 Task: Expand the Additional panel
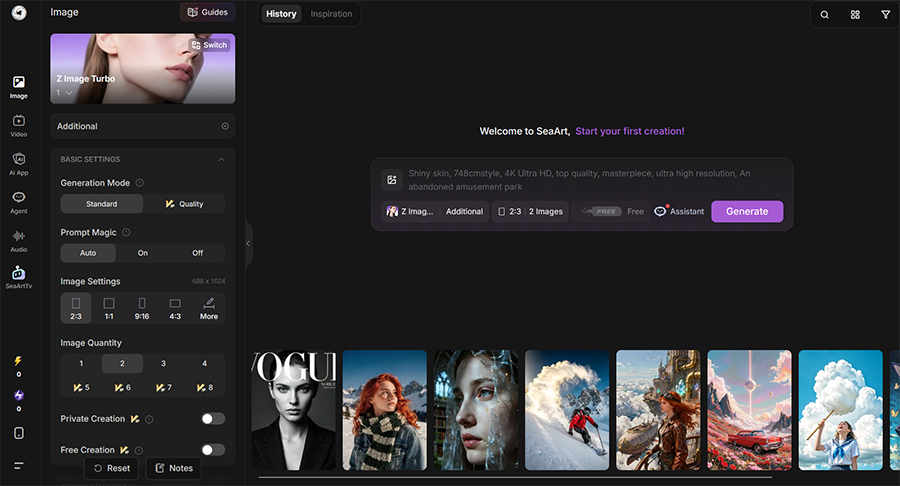tap(143, 126)
